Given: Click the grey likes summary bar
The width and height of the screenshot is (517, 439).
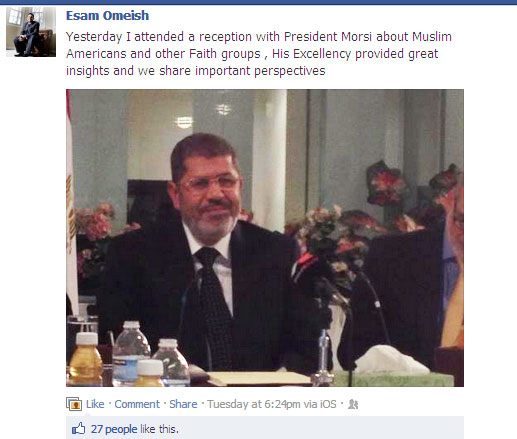Looking at the screenshot, I should pyautogui.click(x=265, y=428).
